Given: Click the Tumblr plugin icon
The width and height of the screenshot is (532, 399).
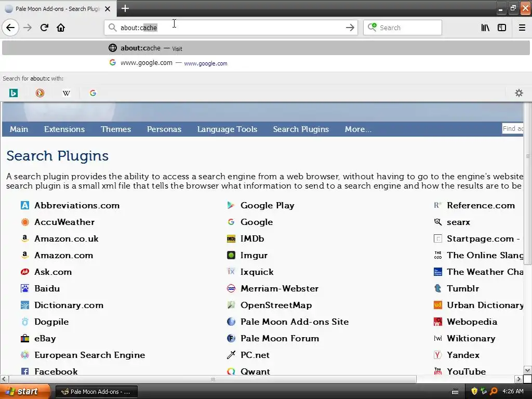Looking at the screenshot, I should click(437, 288).
